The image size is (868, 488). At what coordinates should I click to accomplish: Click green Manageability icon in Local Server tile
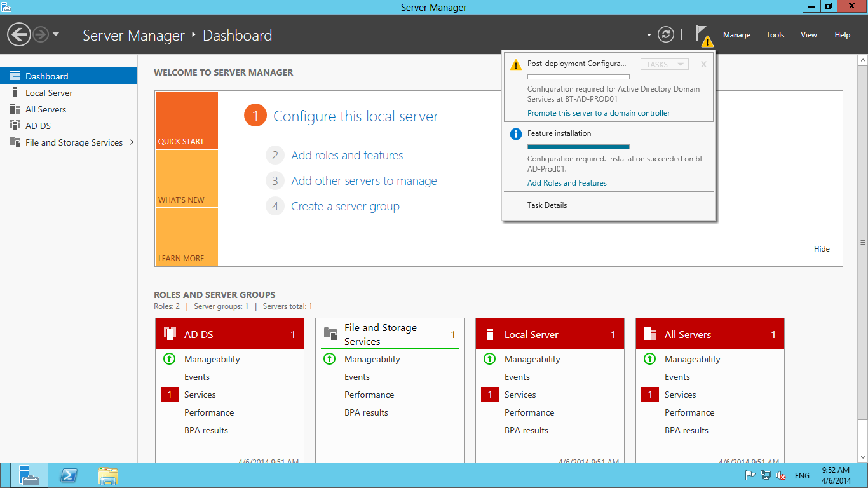click(x=489, y=359)
